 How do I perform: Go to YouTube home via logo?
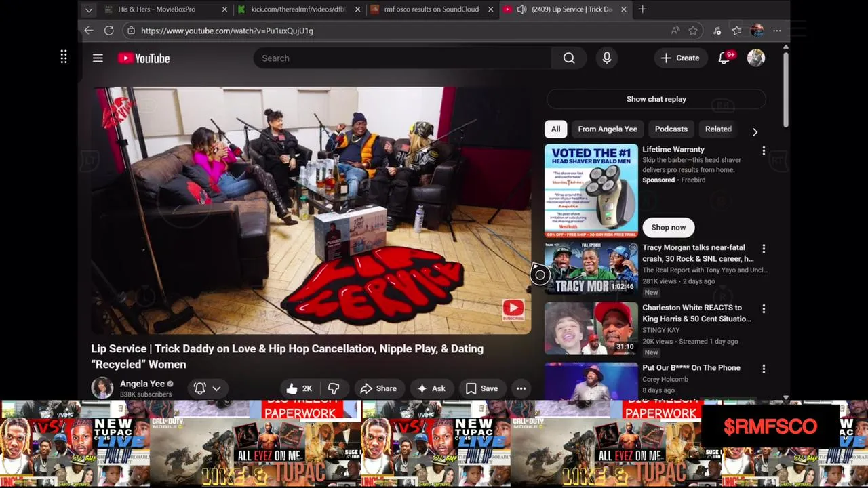click(x=144, y=58)
